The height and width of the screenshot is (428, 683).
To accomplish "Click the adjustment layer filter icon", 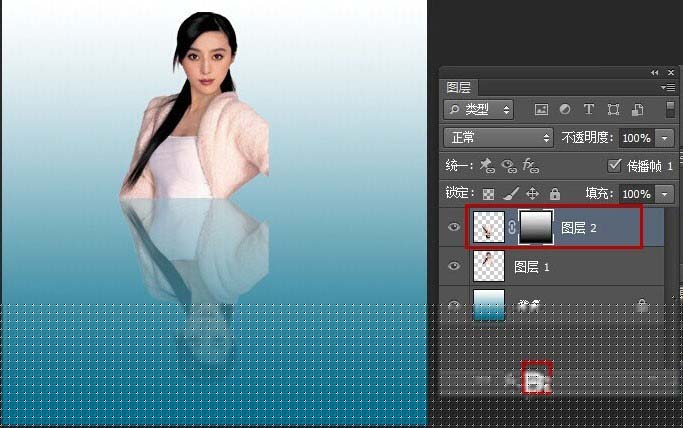I will (565, 109).
